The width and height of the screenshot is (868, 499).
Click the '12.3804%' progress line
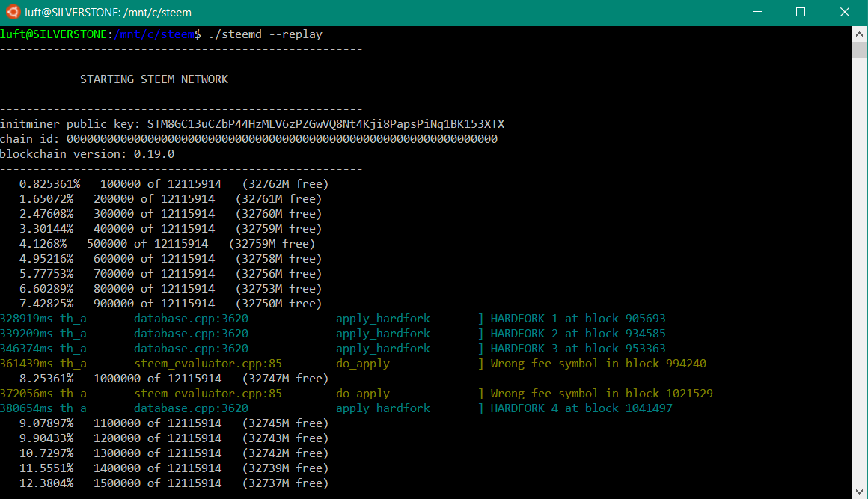tap(174, 483)
